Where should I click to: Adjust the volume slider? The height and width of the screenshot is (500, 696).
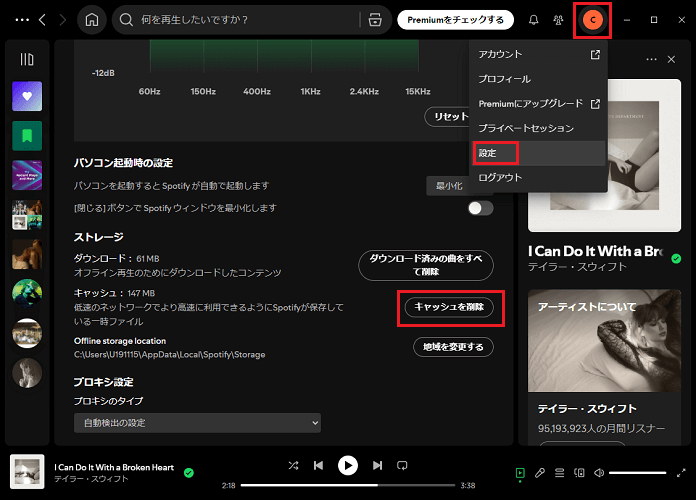pyautogui.click(x=637, y=473)
